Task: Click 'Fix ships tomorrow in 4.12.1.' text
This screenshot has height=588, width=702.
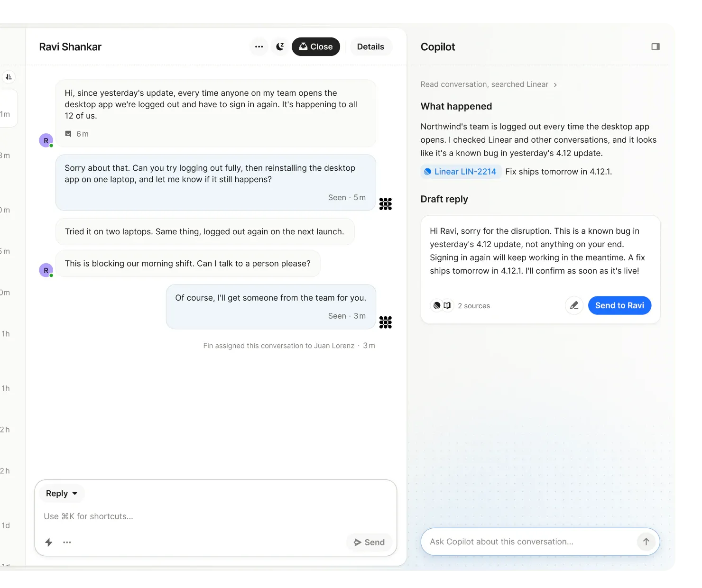Action: [559, 172]
